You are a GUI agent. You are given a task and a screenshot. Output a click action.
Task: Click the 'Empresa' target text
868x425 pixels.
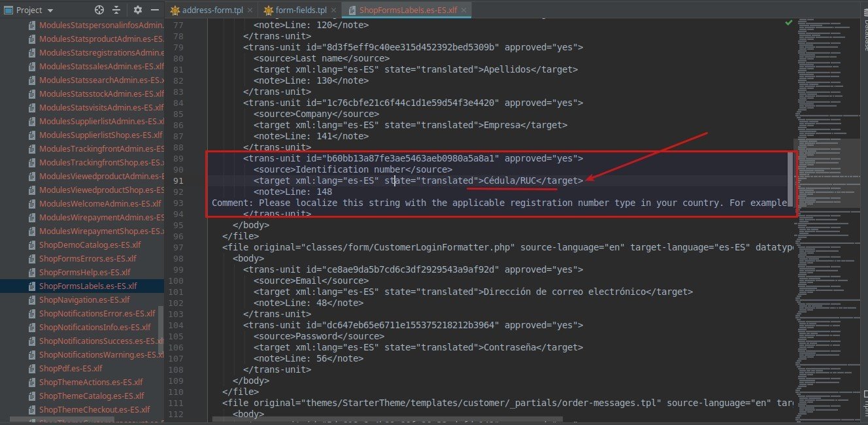[x=502, y=125]
